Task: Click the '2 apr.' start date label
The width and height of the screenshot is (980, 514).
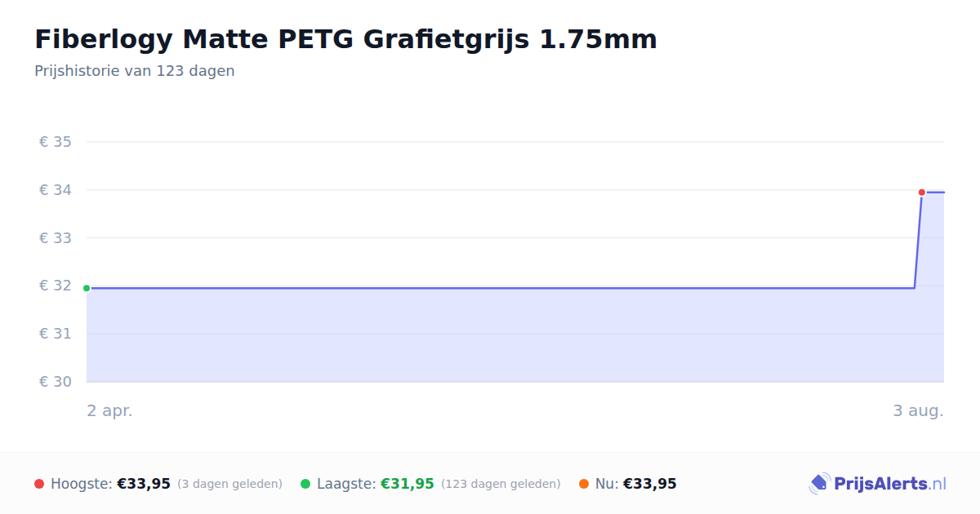Action: (110, 411)
